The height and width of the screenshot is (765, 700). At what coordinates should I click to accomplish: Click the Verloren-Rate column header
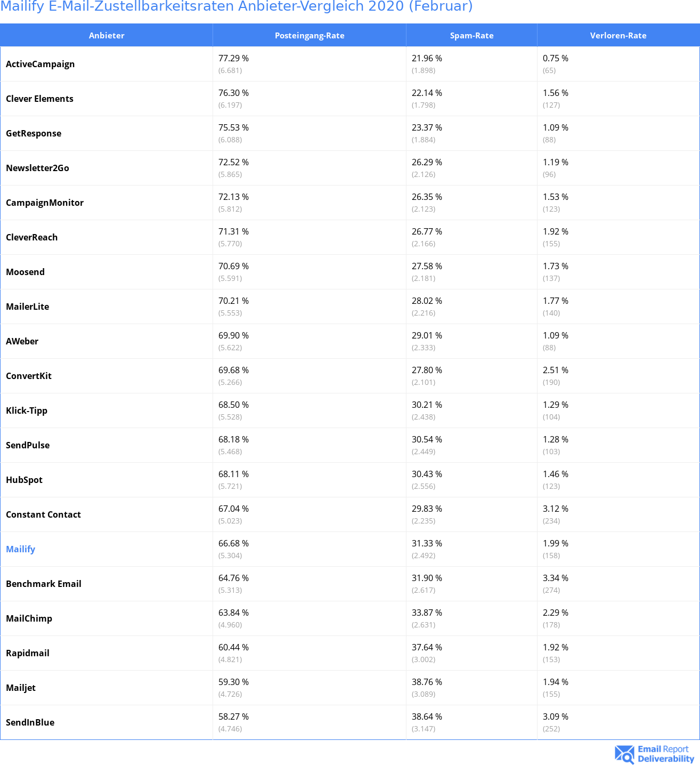point(618,35)
